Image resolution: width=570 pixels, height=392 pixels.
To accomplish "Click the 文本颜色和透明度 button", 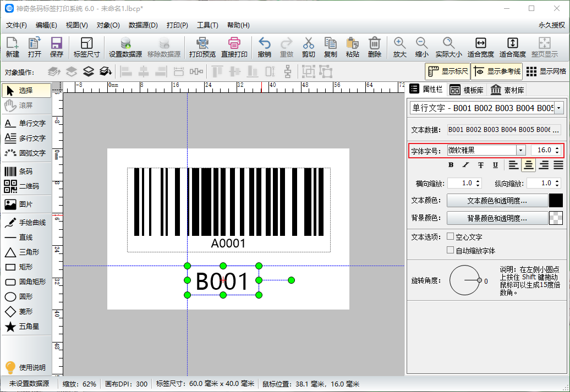I will (497, 201).
